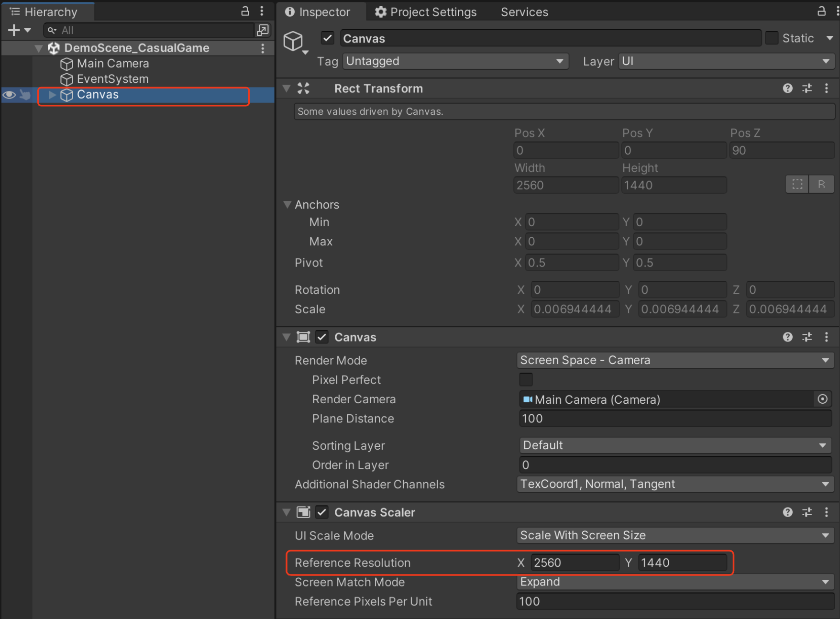Open Canvas Scaler component options menu

point(827,512)
